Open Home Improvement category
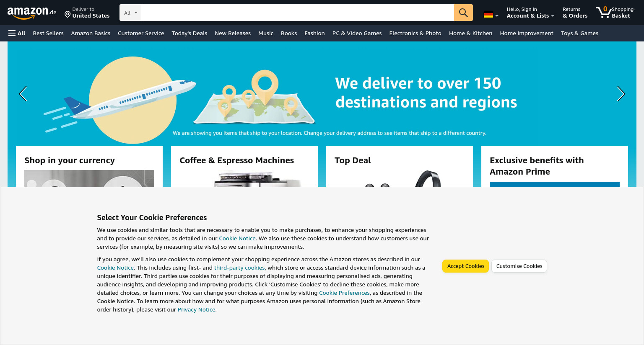This screenshot has height=345, width=644. (527, 33)
